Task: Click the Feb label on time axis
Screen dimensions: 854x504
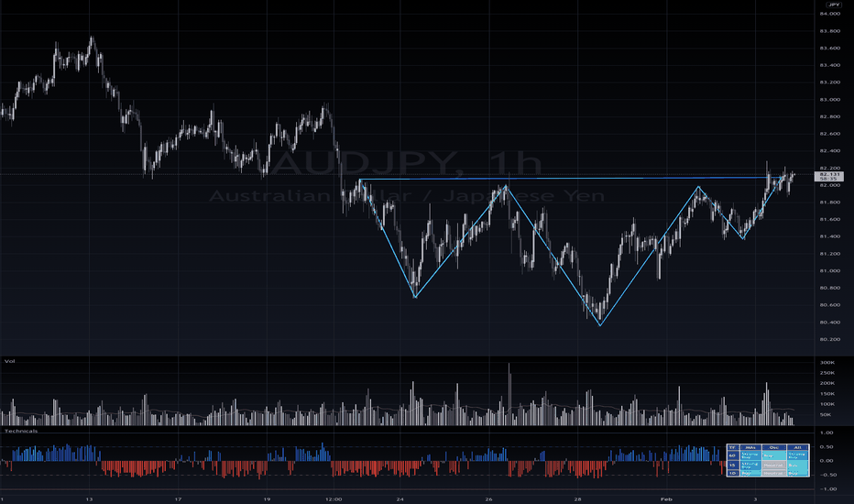Action: [x=666, y=499]
